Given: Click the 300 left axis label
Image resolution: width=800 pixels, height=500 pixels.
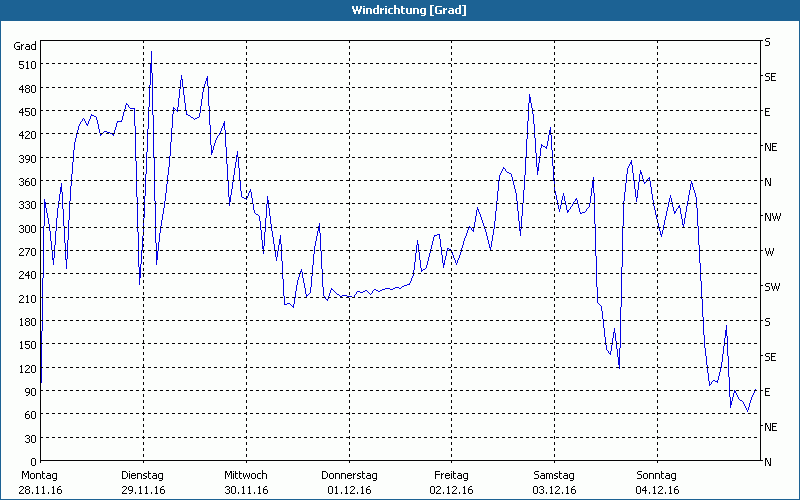Looking at the screenshot, I should (28, 229).
